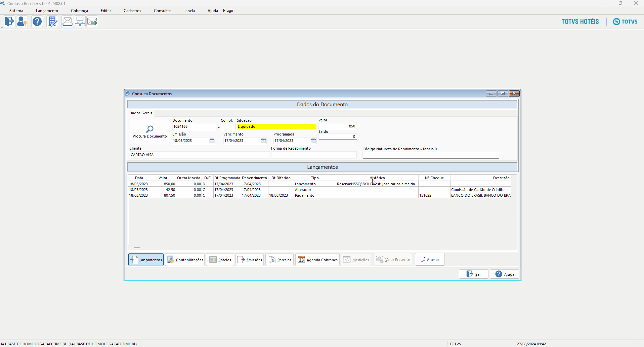The image size is (644, 347).
Task: Click the empty Compl. field
Action: 228,126
